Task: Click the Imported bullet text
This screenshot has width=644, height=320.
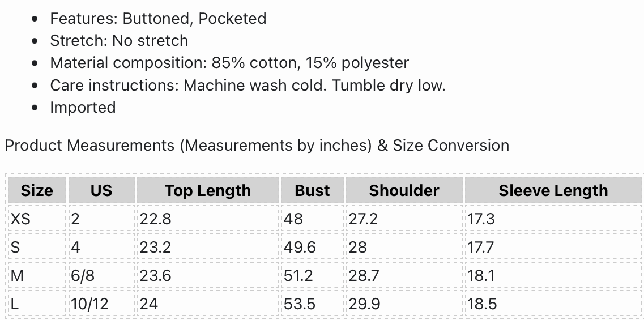Action: [83, 108]
